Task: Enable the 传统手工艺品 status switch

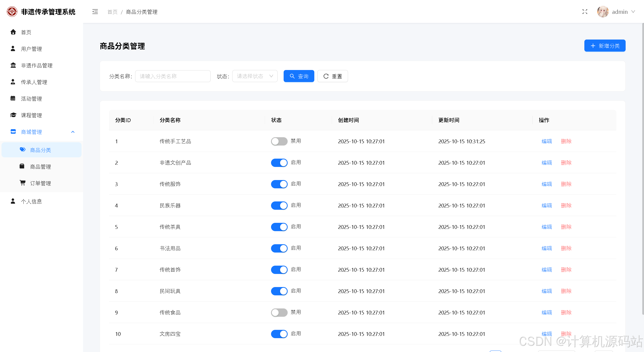Action: tap(279, 141)
